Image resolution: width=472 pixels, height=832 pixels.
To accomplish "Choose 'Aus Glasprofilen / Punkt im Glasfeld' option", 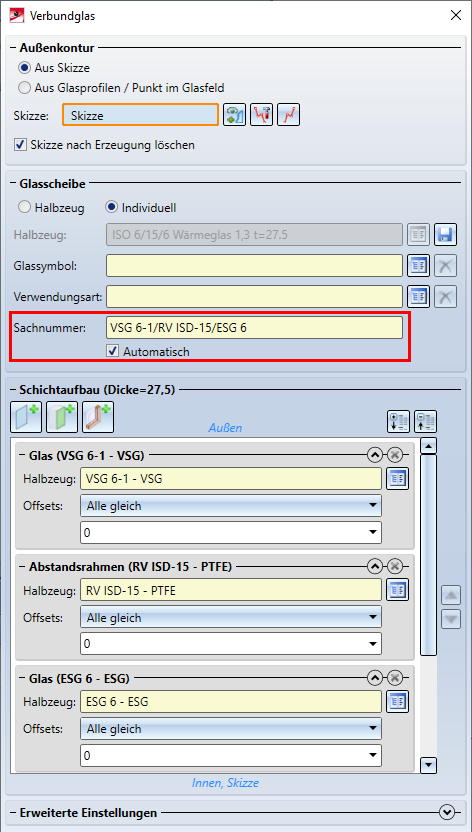I will (24, 88).
